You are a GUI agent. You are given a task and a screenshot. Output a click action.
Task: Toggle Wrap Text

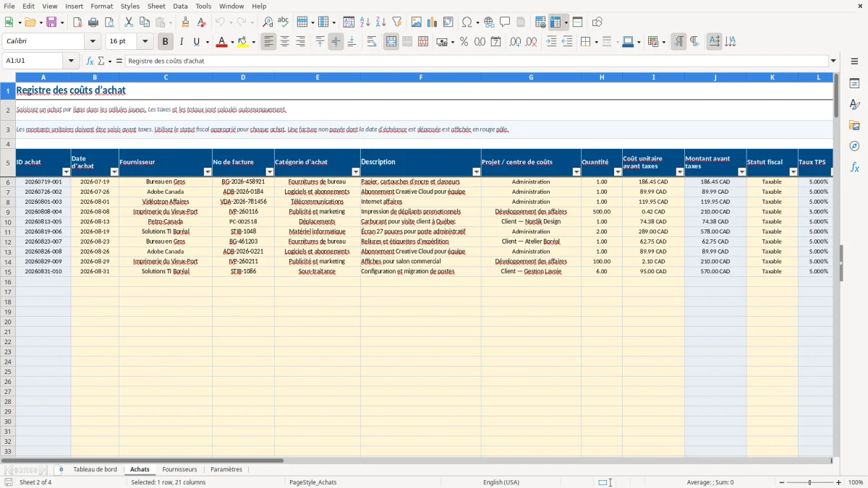click(372, 42)
